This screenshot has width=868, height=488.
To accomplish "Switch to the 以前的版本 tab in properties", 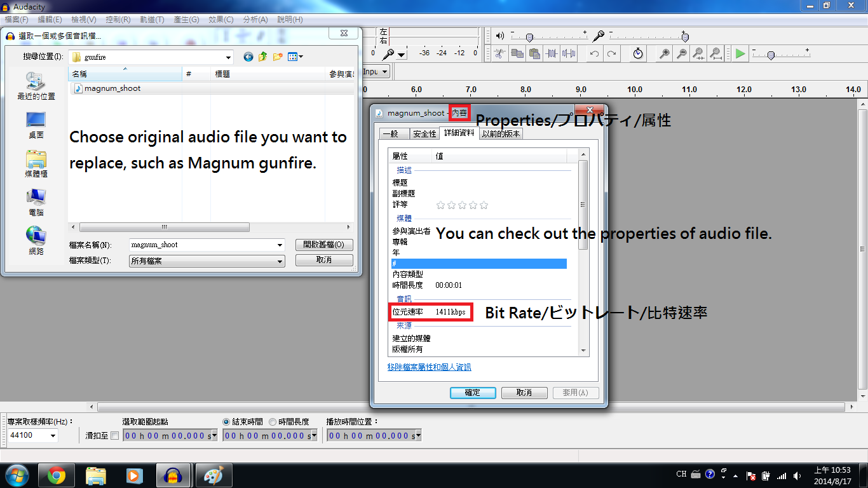I will [x=501, y=133].
